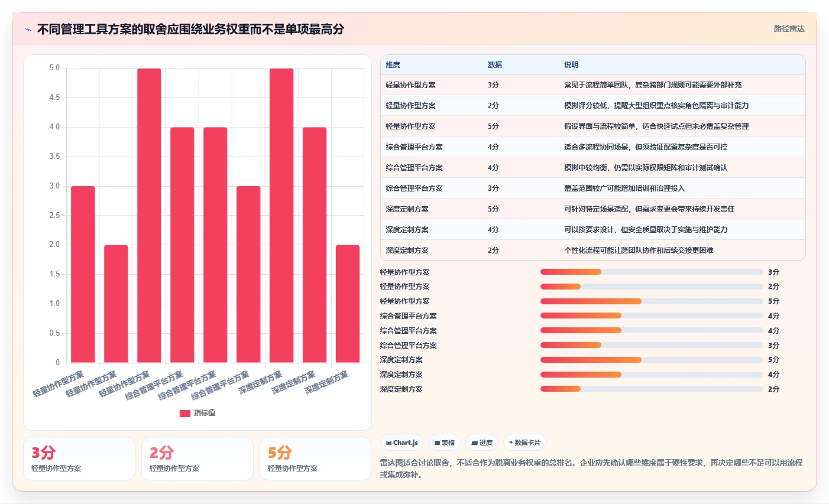Select the cell 可以按要求设计

coord(646,230)
